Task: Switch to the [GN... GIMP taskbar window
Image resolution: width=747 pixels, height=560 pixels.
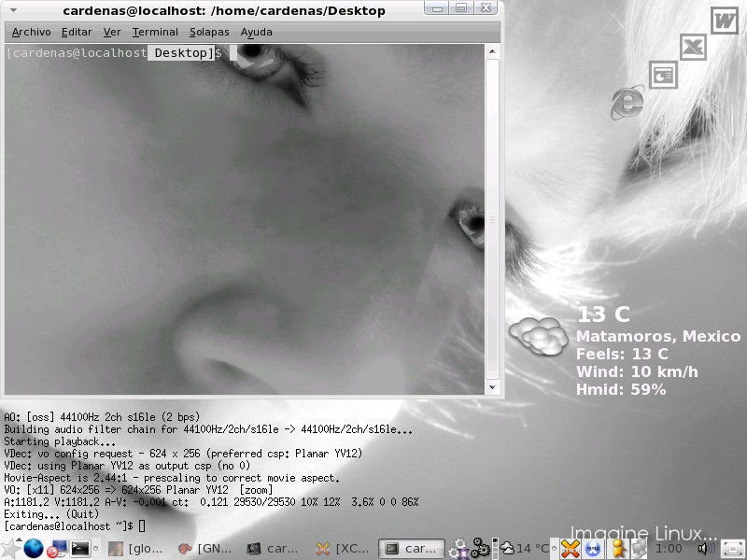Action: (204, 549)
